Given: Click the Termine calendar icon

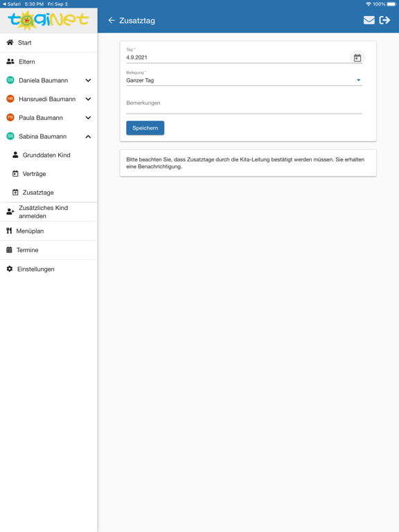Looking at the screenshot, I should pyautogui.click(x=9, y=249).
